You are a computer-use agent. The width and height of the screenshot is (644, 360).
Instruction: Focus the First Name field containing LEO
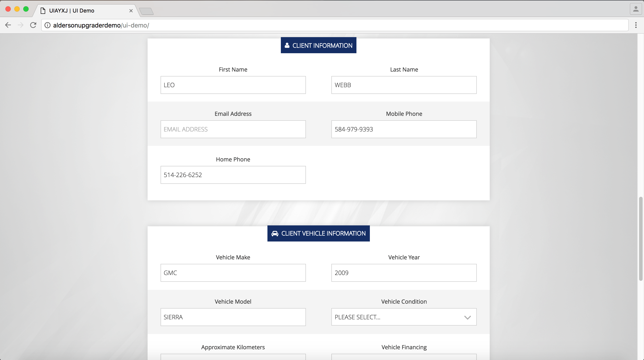(233, 85)
